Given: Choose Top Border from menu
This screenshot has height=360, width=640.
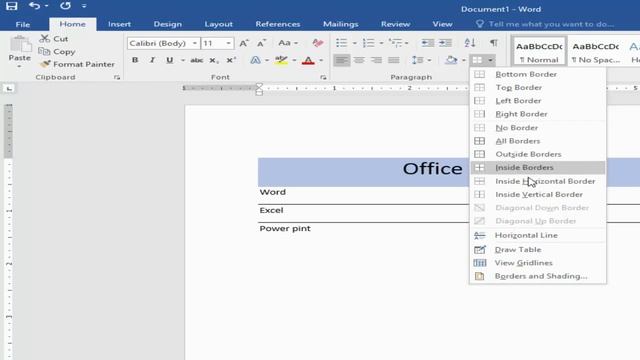Looking at the screenshot, I should [x=538, y=87].
